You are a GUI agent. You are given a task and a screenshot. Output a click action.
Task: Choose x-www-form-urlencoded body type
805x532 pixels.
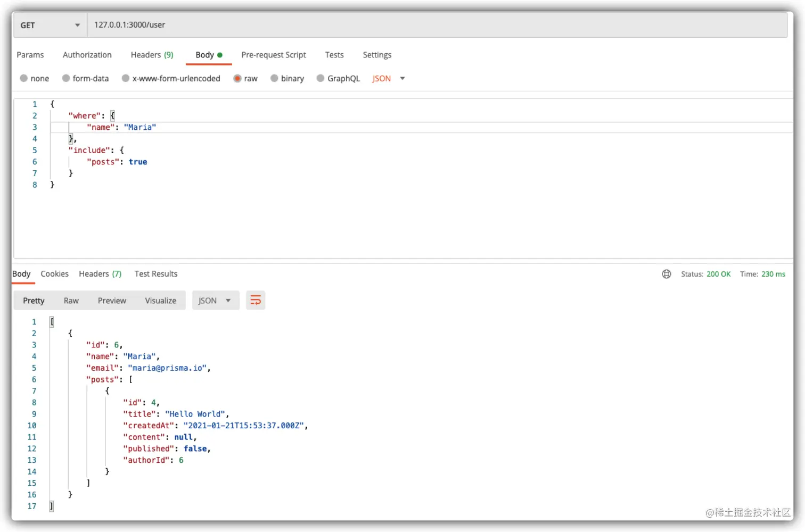126,78
